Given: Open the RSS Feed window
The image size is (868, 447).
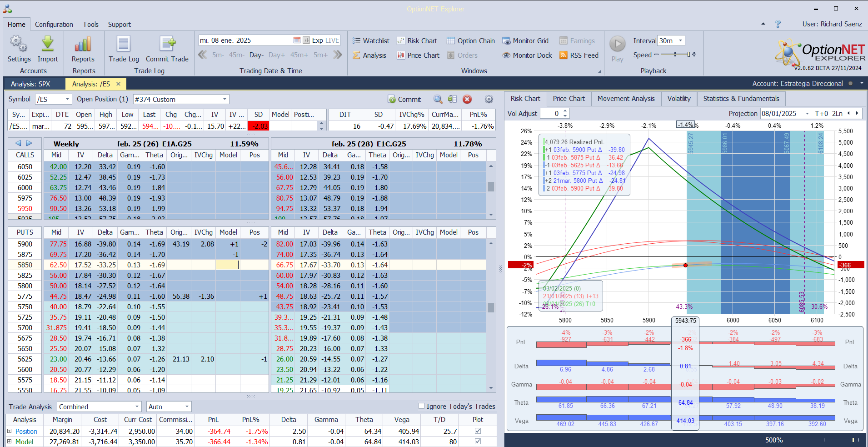Looking at the screenshot, I should (x=579, y=55).
